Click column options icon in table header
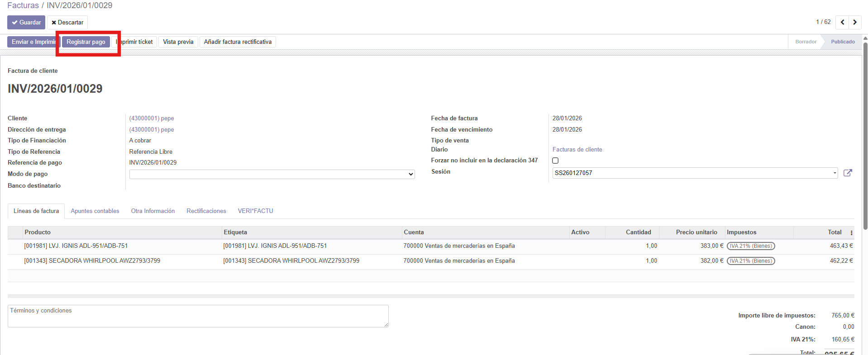The image size is (868, 355). (851, 232)
